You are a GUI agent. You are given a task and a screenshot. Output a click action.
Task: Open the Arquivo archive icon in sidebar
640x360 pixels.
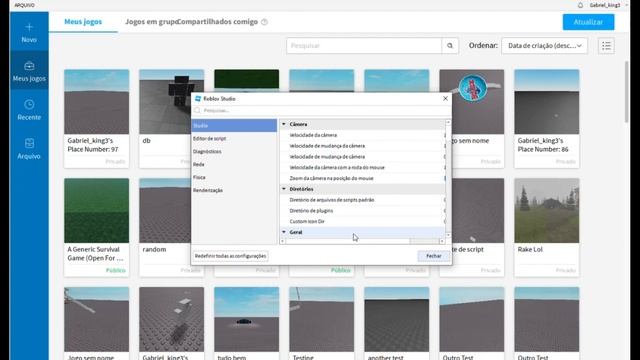click(x=29, y=143)
